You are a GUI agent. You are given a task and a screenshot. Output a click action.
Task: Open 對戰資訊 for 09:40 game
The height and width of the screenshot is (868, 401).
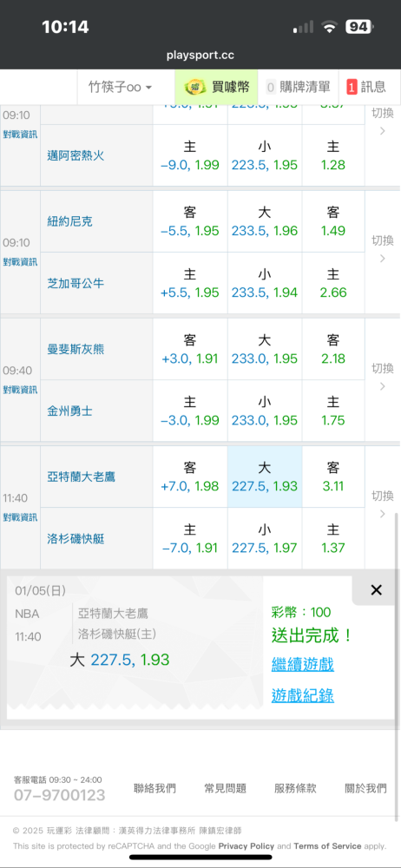coord(21,389)
